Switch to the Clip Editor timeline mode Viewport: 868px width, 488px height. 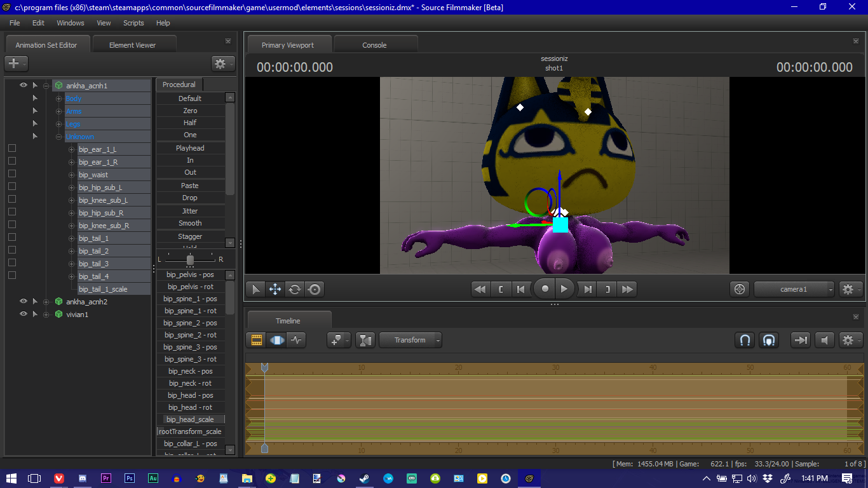click(257, 340)
